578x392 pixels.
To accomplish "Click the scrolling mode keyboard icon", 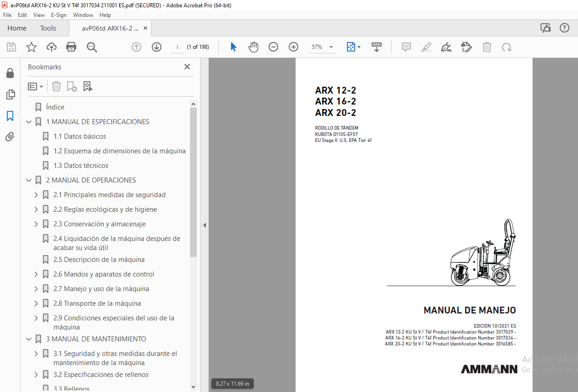I will [377, 47].
